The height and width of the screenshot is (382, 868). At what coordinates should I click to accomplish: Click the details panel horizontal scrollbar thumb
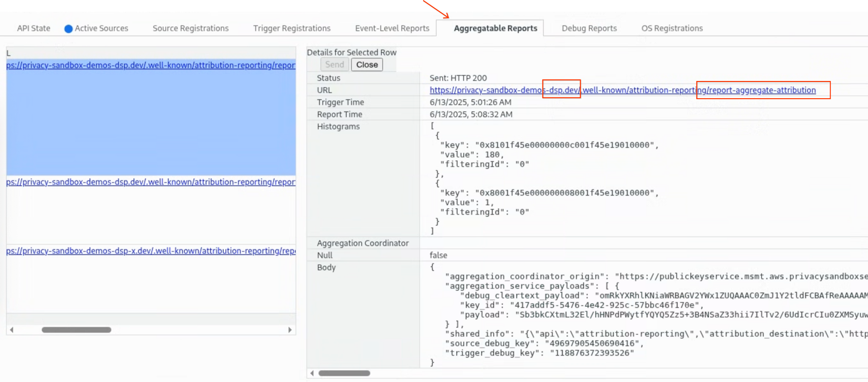tap(344, 373)
